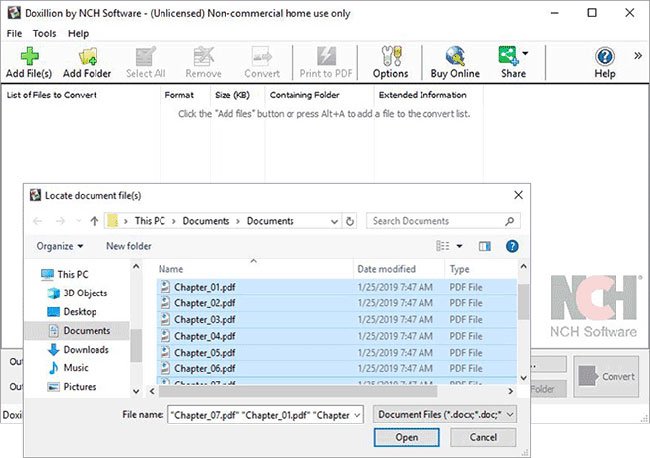Select the file Chapter_01.pdf
The width and height of the screenshot is (650, 458).
[337, 287]
